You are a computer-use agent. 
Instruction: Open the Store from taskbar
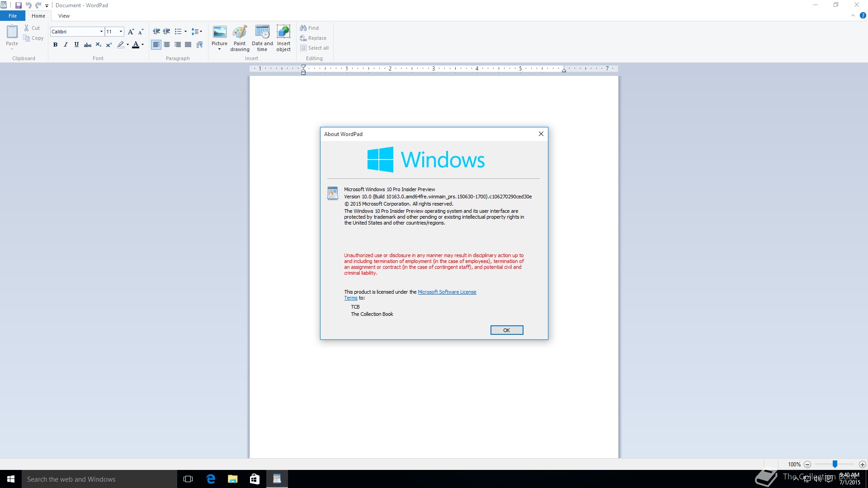[255, 479]
